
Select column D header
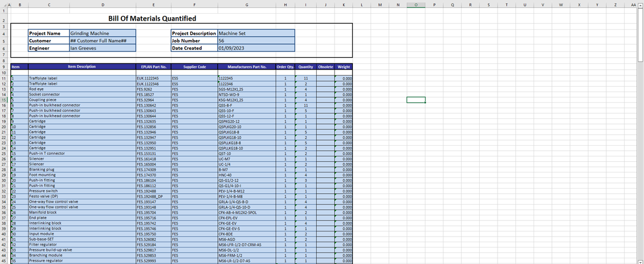pos(102,5)
